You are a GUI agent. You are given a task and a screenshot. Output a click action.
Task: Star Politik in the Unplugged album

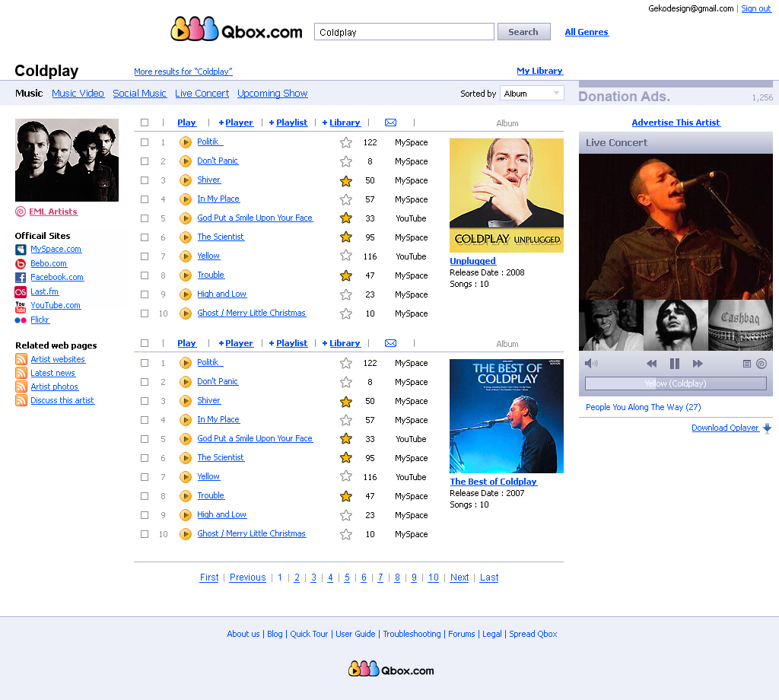[346, 142]
